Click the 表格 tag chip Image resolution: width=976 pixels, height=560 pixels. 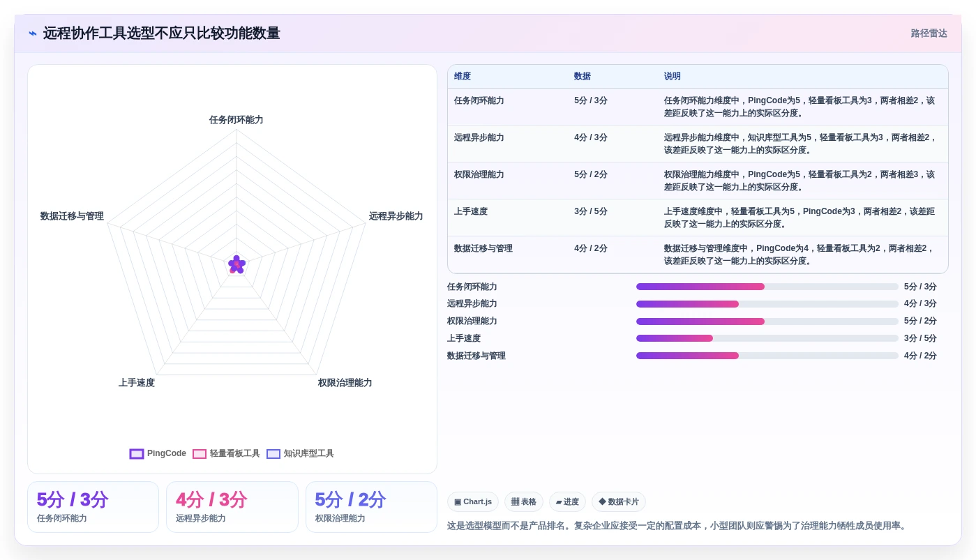tap(524, 502)
